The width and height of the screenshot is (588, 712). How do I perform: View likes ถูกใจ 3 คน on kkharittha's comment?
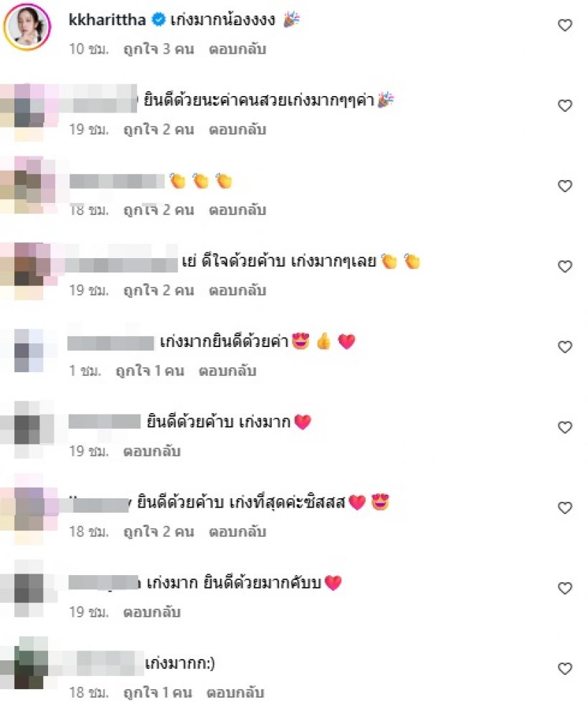point(159,49)
